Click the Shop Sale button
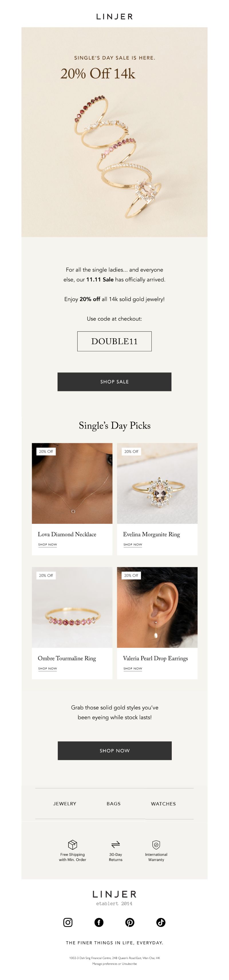The image size is (229, 980). pos(114,382)
